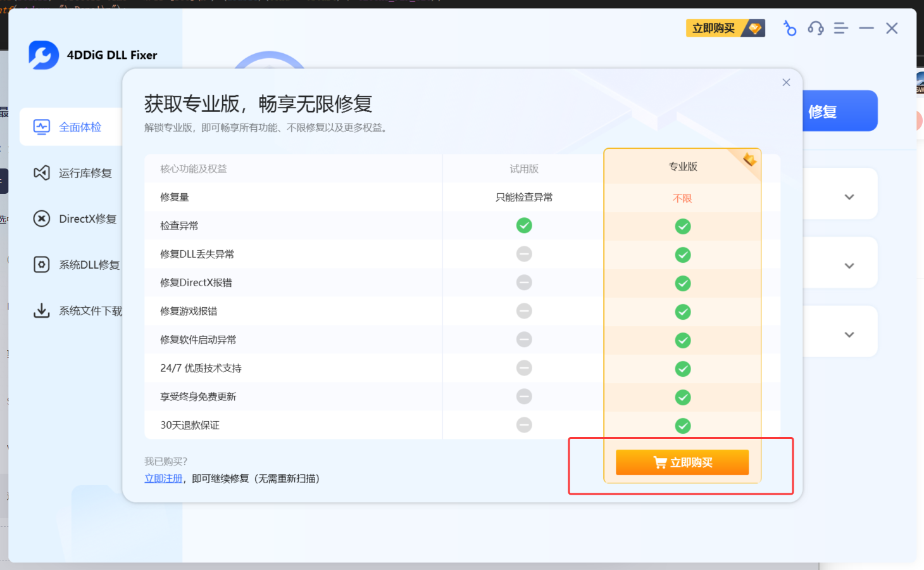
Task: Click green check for 30天退款保证 in 专业版
Action: (683, 426)
